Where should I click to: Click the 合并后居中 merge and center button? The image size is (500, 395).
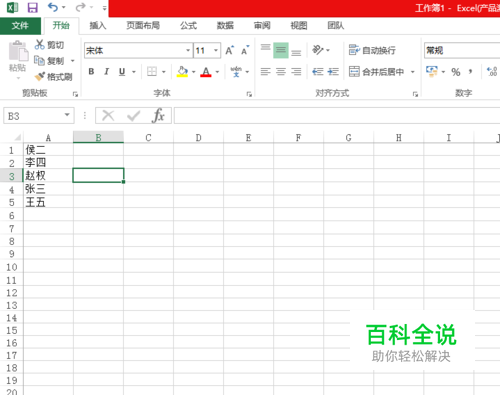pos(377,72)
